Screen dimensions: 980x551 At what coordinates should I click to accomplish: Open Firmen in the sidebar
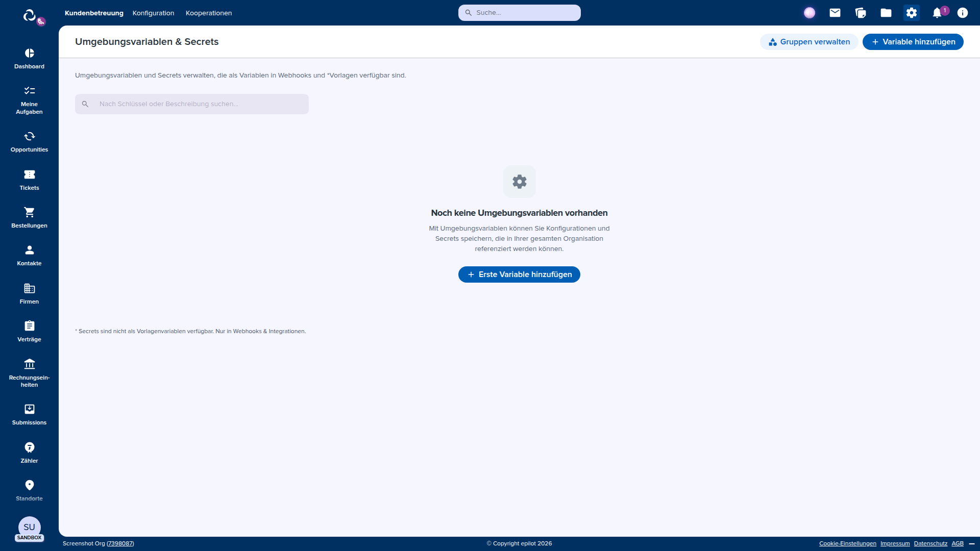29,294
